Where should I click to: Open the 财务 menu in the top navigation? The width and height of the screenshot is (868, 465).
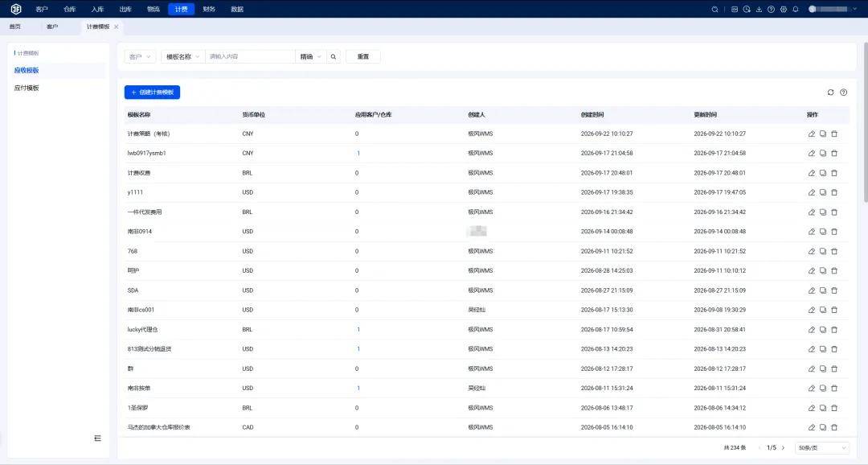pos(209,10)
